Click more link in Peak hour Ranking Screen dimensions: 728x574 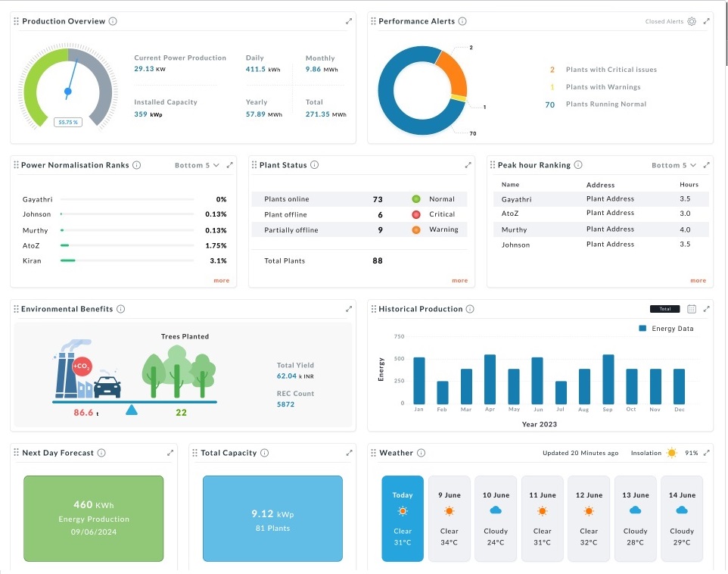point(698,280)
